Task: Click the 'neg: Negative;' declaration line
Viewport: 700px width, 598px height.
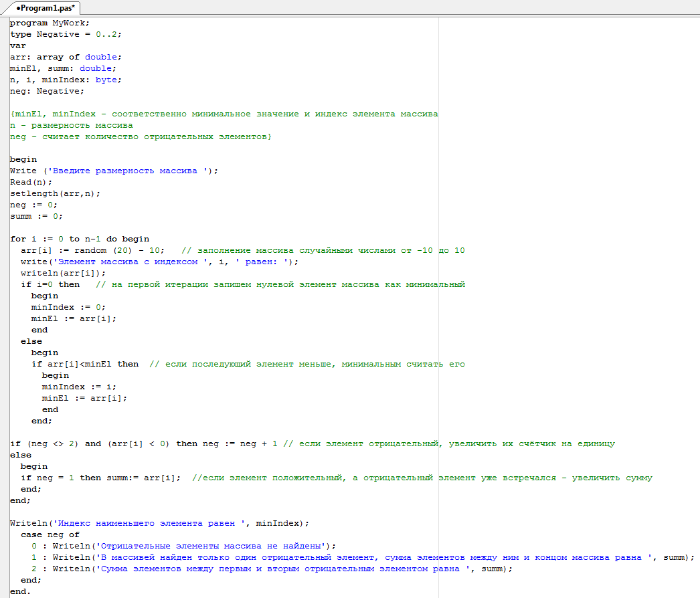Action: [x=47, y=91]
